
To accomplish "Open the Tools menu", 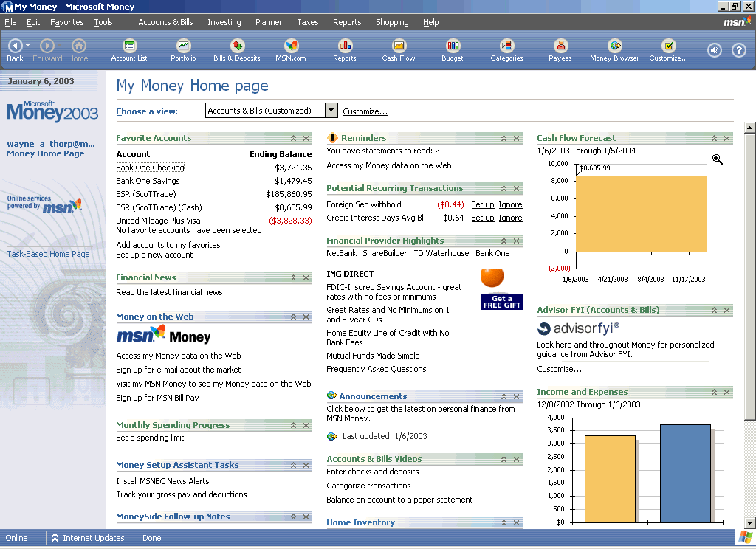I will click(x=103, y=22).
